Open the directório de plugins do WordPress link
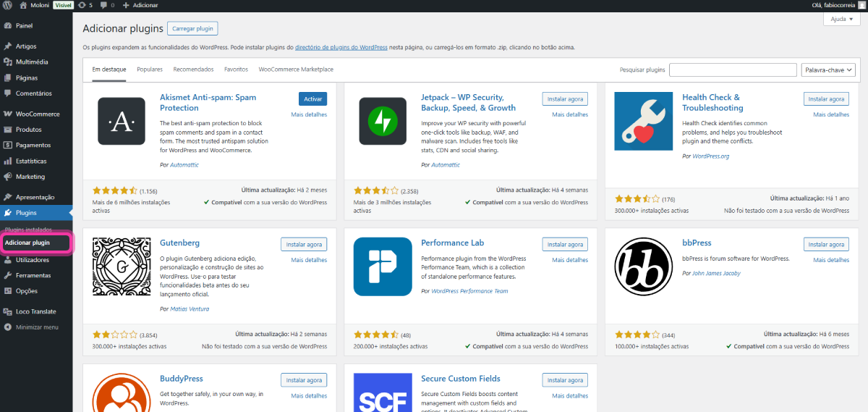The image size is (868, 412). tap(341, 47)
